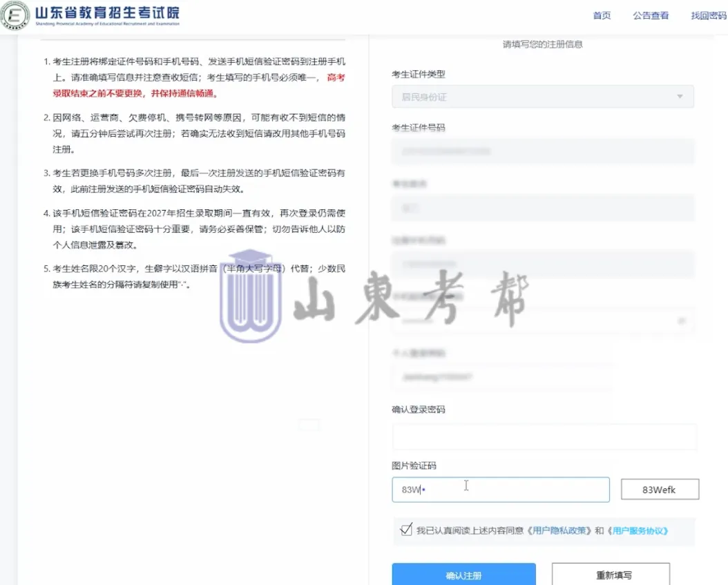Click the 考生证件类型 label
Image resolution: width=728 pixels, height=585 pixels.
(419, 75)
